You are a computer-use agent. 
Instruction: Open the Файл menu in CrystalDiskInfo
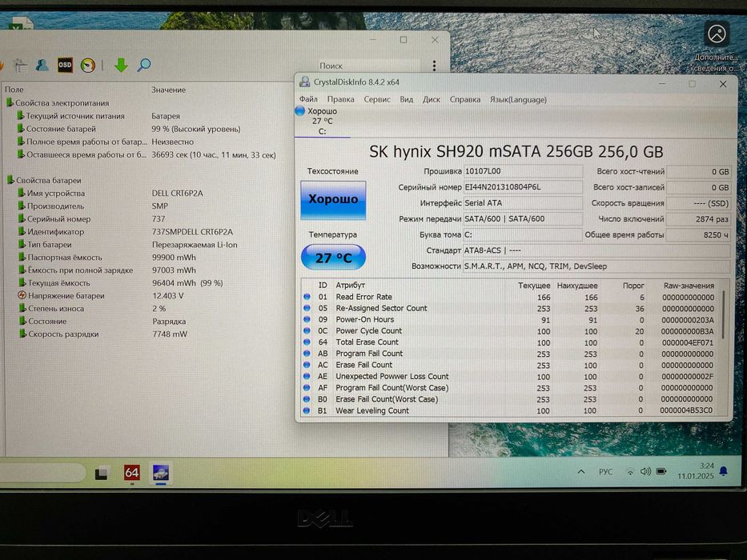(308, 99)
